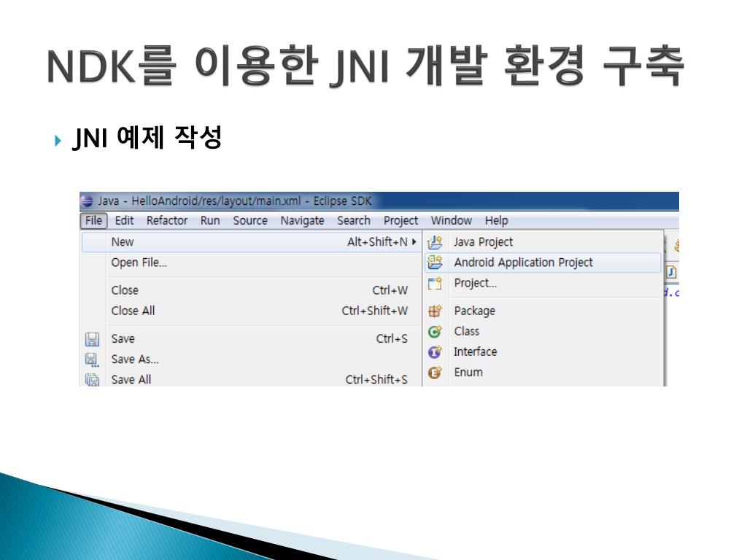The height and width of the screenshot is (560, 747).
Task: Click the Save All stacked disks icon
Action: 93,379
